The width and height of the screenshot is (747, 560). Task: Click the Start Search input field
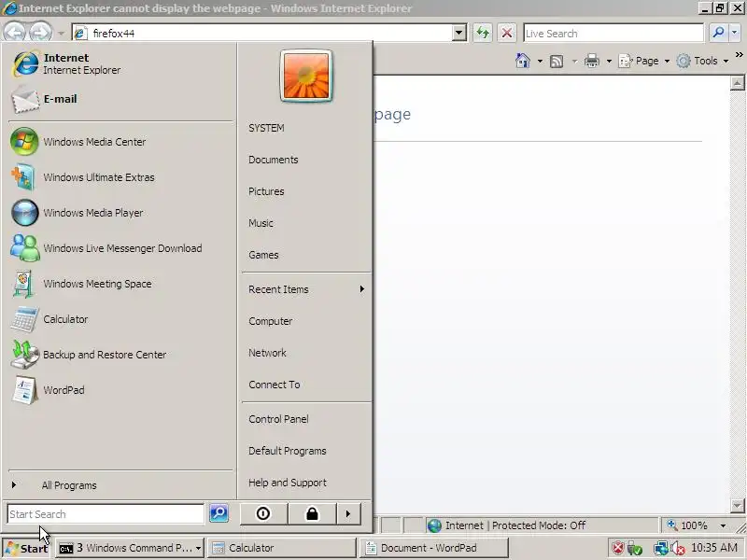coord(106,514)
